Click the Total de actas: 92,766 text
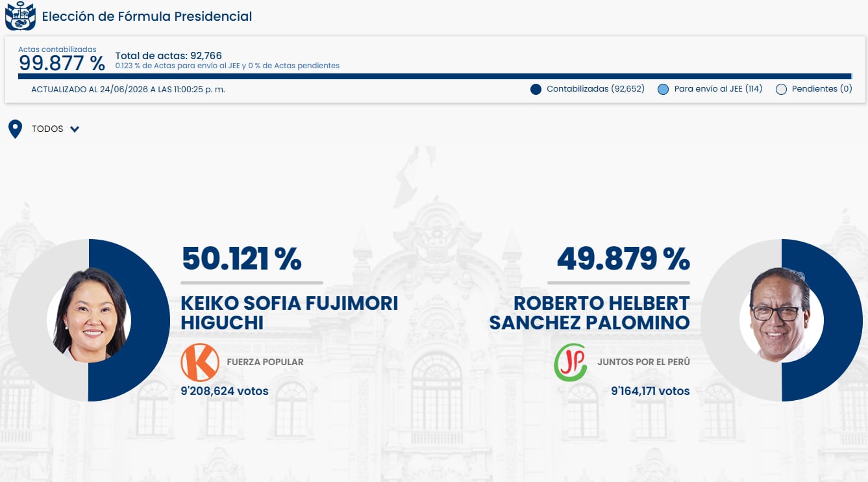 point(168,56)
